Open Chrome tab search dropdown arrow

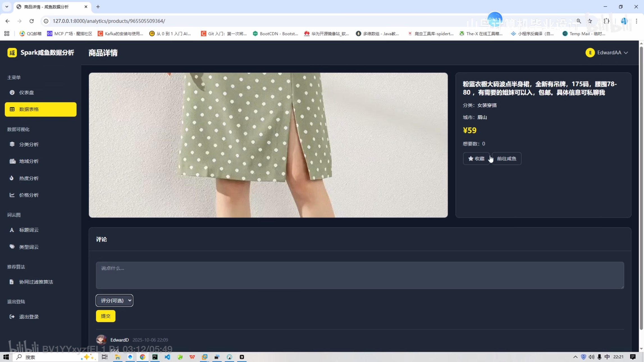click(x=7, y=6)
